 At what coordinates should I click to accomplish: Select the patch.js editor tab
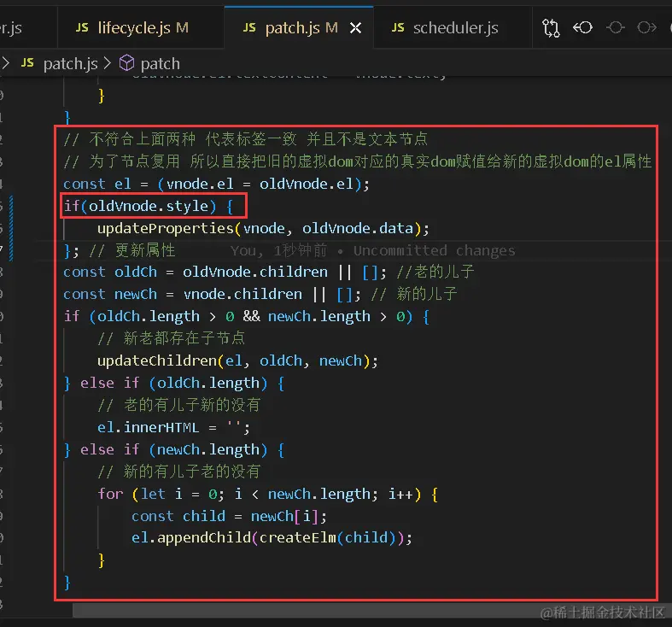pos(299,28)
